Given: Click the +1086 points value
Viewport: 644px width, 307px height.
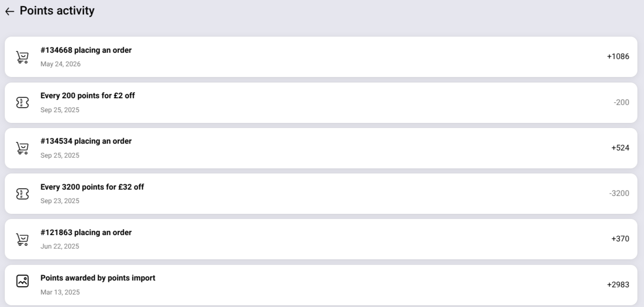Looking at the screenshot, I should tap(618, 57).
